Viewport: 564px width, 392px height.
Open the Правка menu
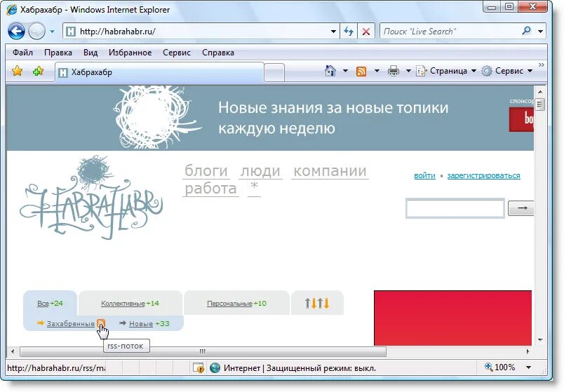58,53
